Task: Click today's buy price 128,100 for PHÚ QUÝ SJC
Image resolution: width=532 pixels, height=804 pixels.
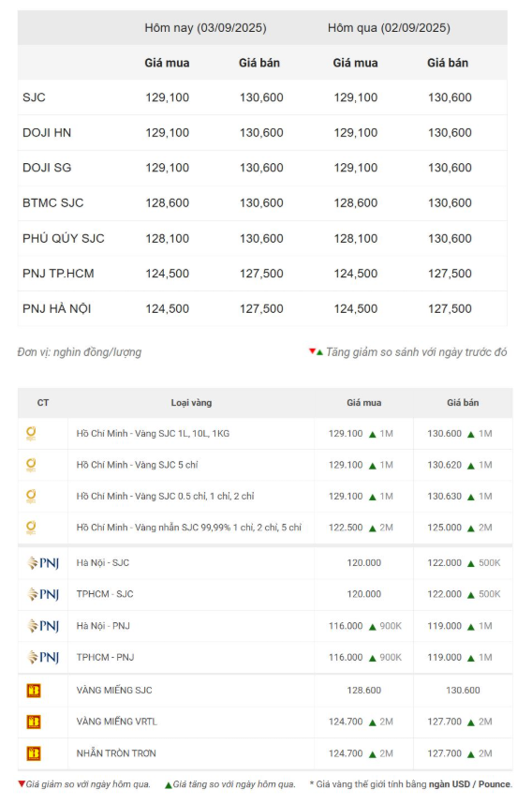Action: click(x=167, y=238)
